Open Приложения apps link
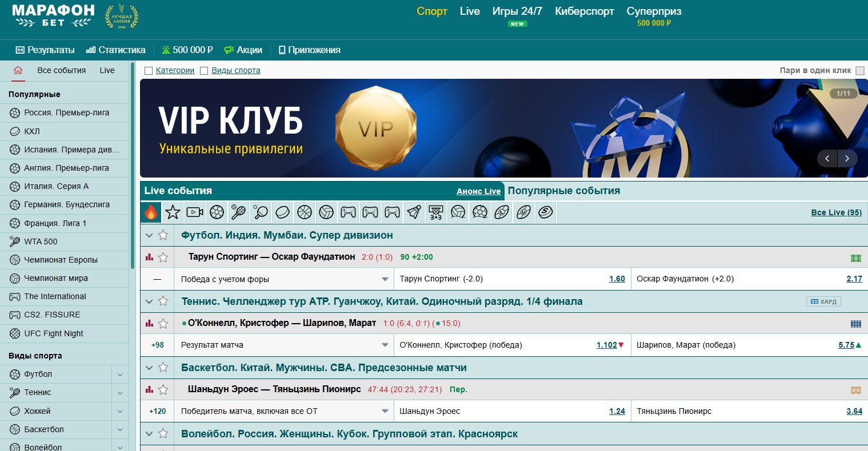 pyautogui.click(x=309, y=50)
